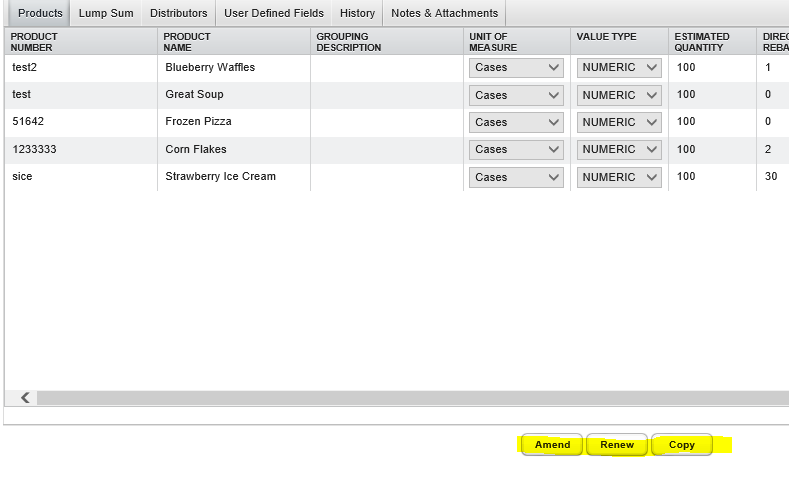Expand Value Type dropdown for Blueberry Waffles

[619, 68]
